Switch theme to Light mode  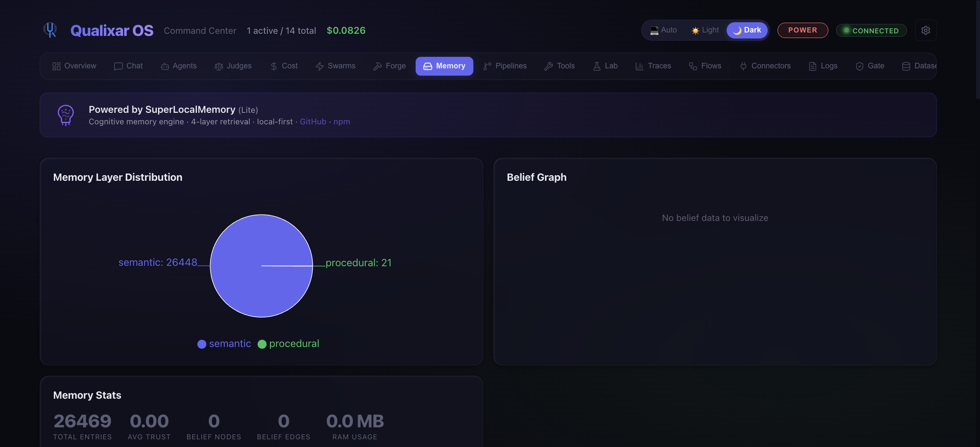(x=705, y=30)
